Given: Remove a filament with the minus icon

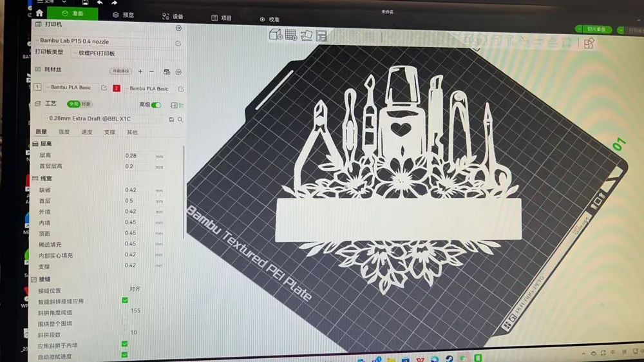Looking at the screenshot, I should (x=151, y=71).
